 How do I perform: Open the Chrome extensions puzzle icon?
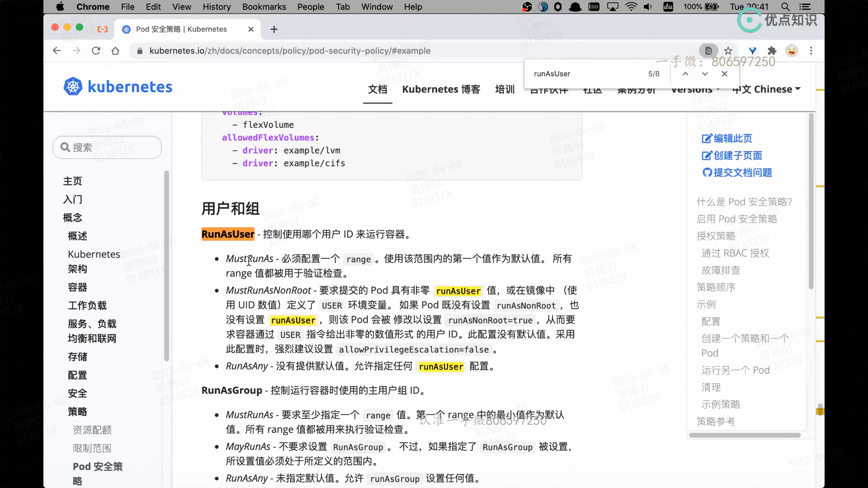pyautogui.click(x=772, y=51)
